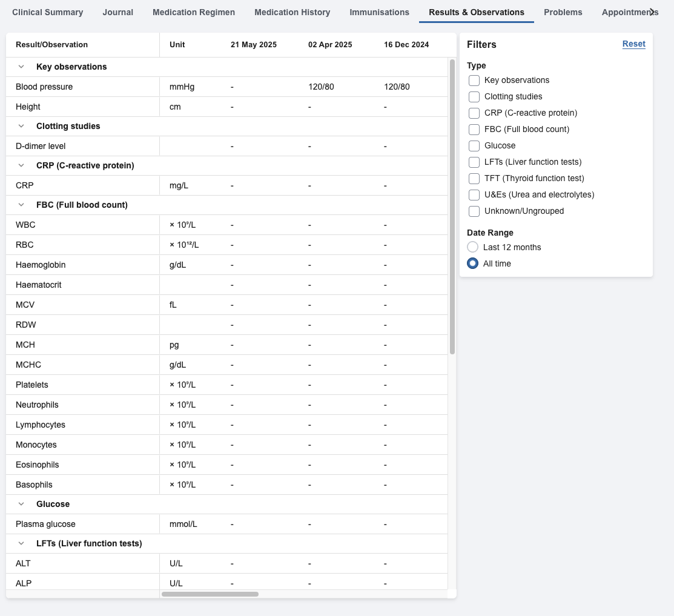The height and width of the screenshot is (616, 674).
Task: Collapse the Glucose section chevron
Action: pos(22,504)
